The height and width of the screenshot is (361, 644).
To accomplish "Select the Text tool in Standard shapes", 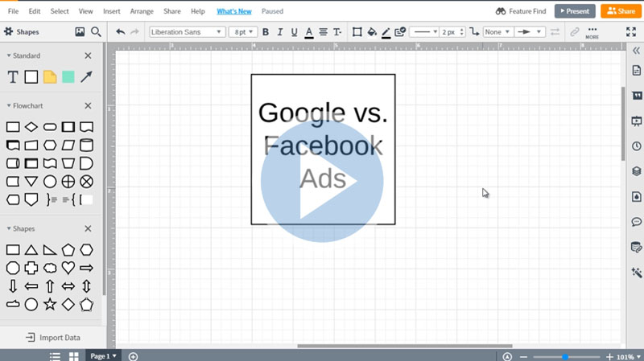I will 13,77.
